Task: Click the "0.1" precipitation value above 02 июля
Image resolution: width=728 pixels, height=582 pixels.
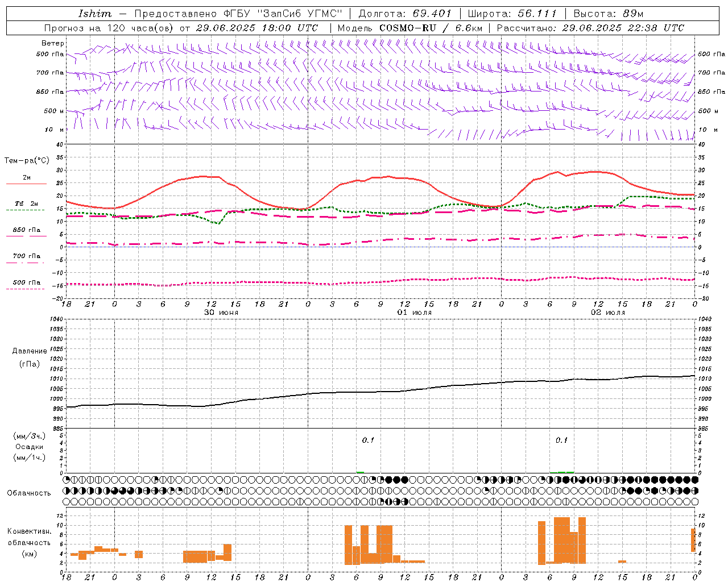Action: [561, 440]
